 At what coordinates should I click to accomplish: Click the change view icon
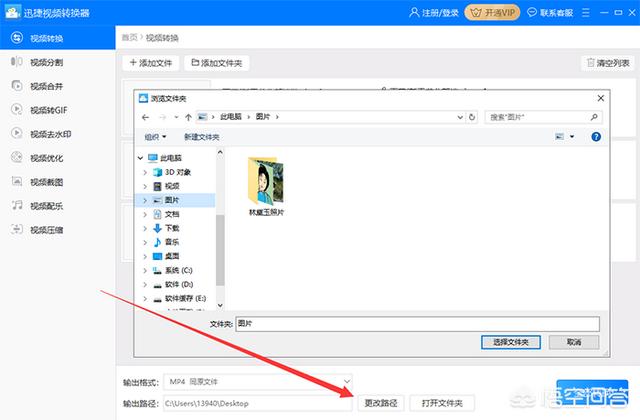tap(560, 136)
